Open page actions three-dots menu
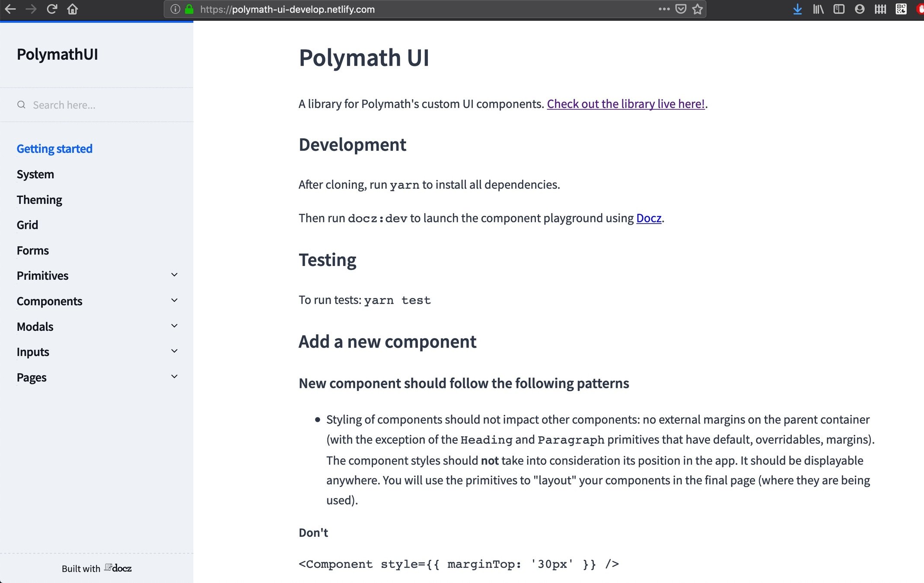The image size is (924, 583). pos(664,9)
